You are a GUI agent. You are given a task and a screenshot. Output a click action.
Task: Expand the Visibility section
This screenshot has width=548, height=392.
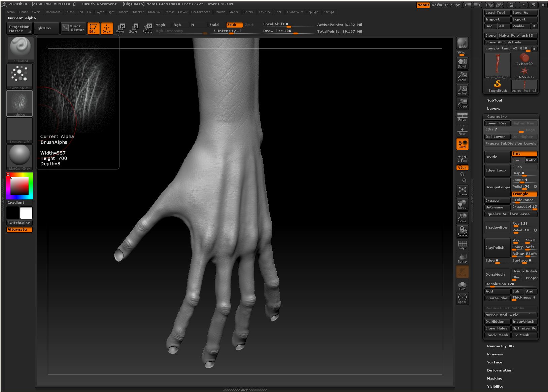point(495,387)
